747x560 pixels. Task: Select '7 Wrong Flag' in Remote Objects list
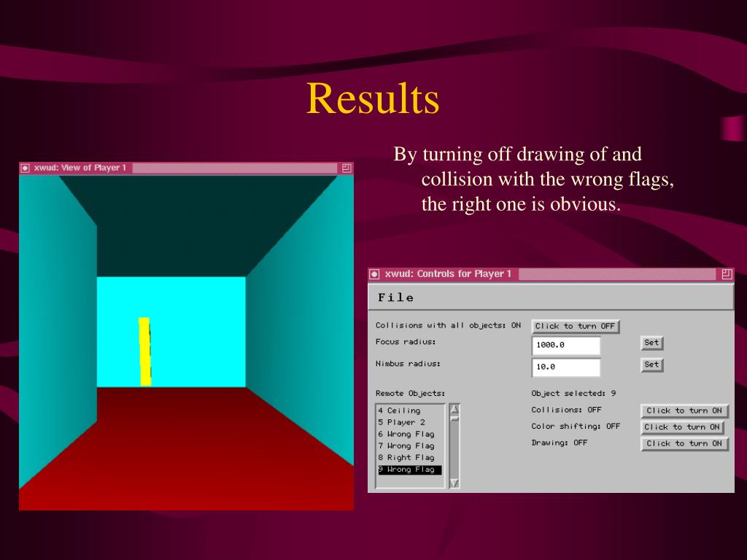[x=410, y=446]
